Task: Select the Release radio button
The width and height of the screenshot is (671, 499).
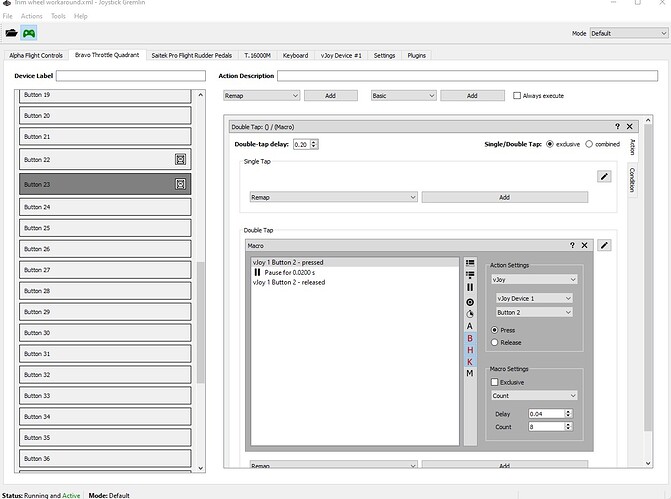Action: point(494,342)
